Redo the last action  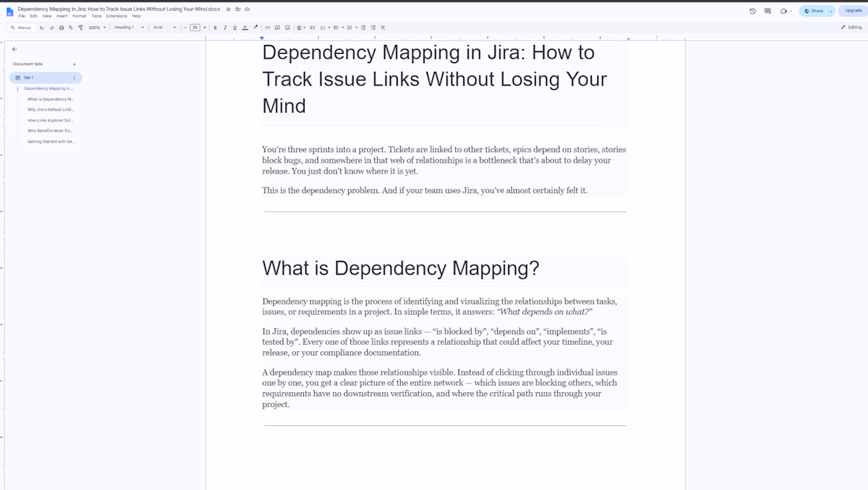click(51, 28)
